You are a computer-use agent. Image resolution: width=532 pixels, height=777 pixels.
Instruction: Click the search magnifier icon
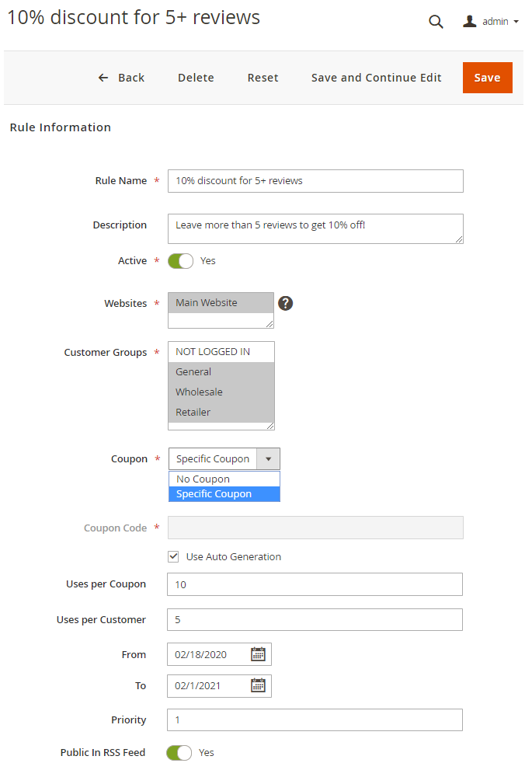436,22
